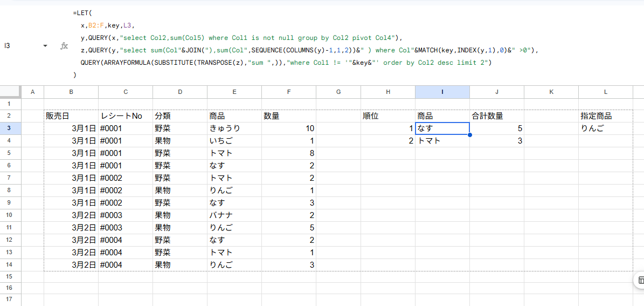Click the 順位 header cell
This screenshot has width=644, height=306.
point(387,116)
